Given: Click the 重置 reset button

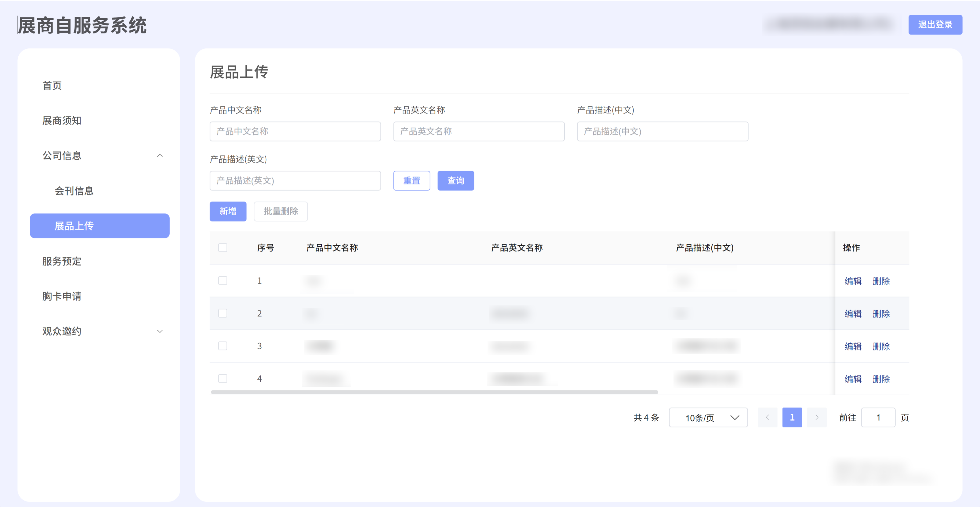Looking at the screenshot, I should 411,181.
